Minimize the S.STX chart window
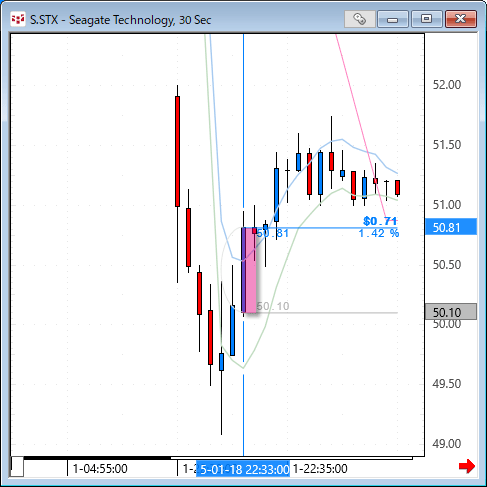 pos(393,19)
